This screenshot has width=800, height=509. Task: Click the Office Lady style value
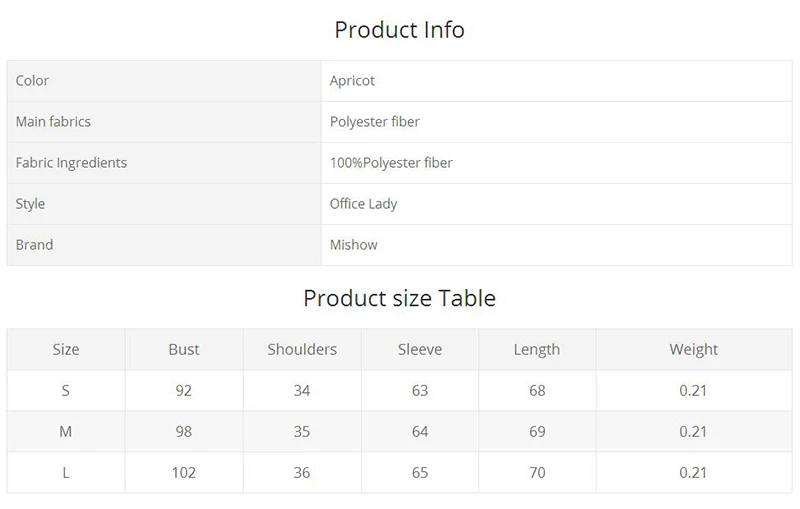(363, 204)
